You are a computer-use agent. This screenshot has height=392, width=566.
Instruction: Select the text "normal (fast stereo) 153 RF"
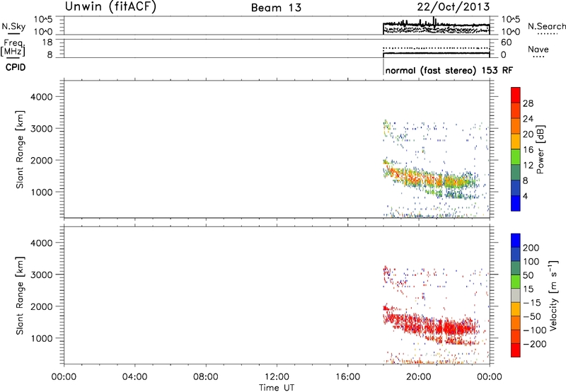[x=449, y=70]
